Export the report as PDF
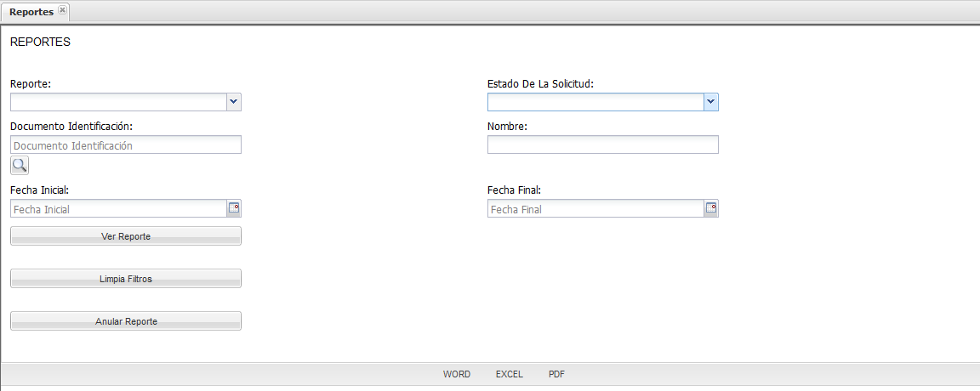The height and width of the screenshot is (391, 980). tap(556, 374)
